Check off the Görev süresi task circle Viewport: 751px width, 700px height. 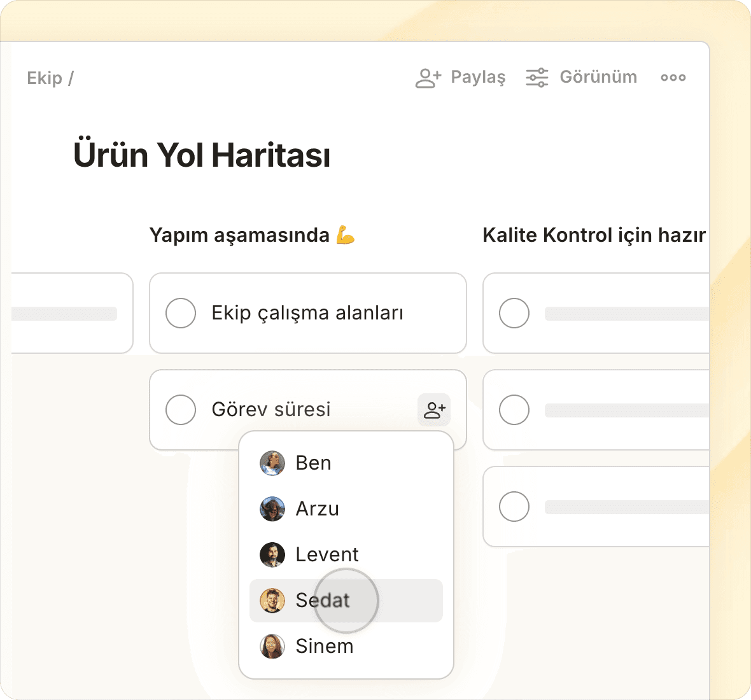pyautogui.click(x=181, y=410)
